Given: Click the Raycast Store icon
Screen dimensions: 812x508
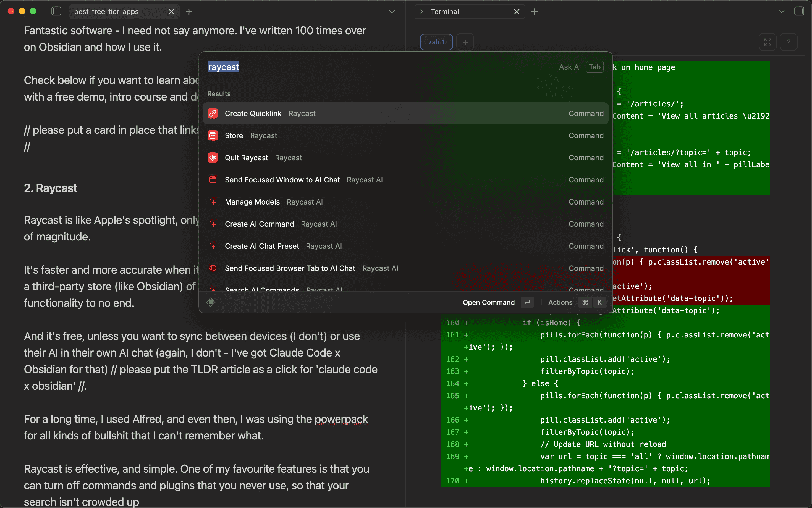Looking at the screenshot, I should pos(213,136).
